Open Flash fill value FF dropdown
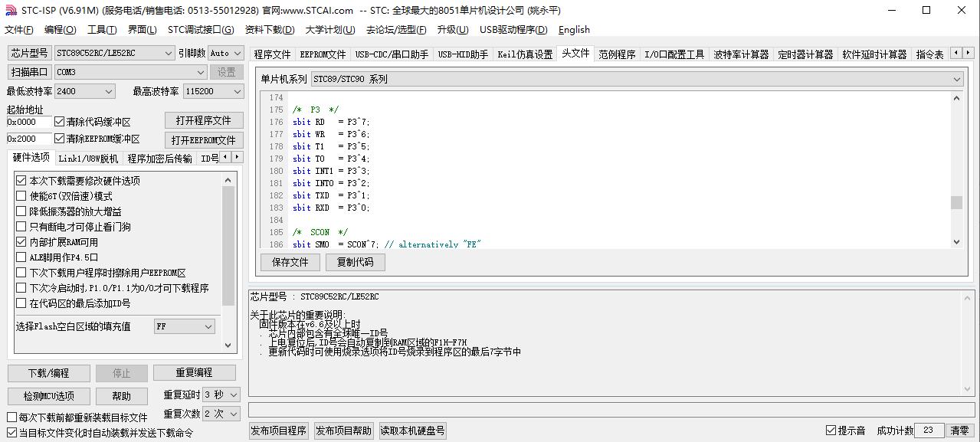 (x=185, y=326)
